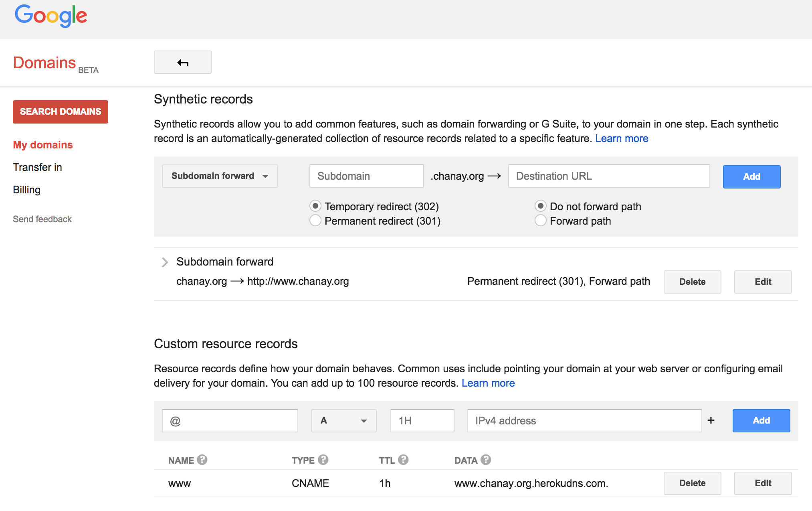
Task: Delete the www CNAME record
Action: pyautogui.click(x=692, y=483)
